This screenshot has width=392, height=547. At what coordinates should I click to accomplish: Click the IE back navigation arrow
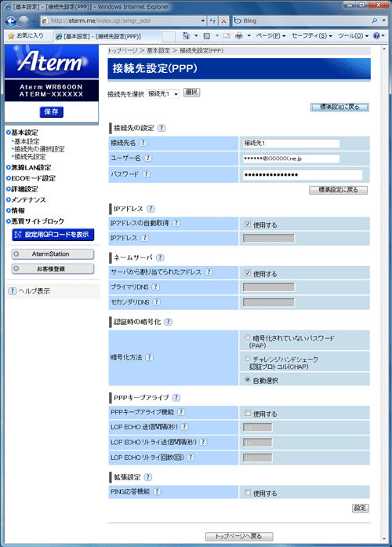[x=10, y=21]
